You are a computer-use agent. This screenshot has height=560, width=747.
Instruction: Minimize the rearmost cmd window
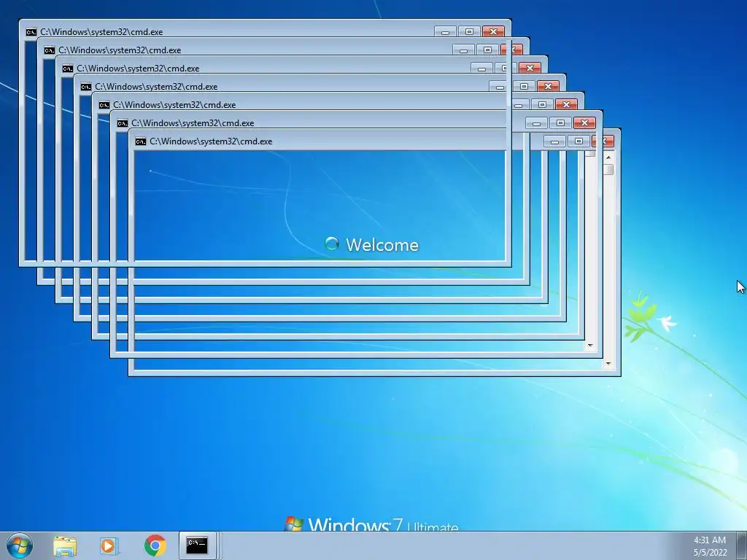click(x=554, y=141)
